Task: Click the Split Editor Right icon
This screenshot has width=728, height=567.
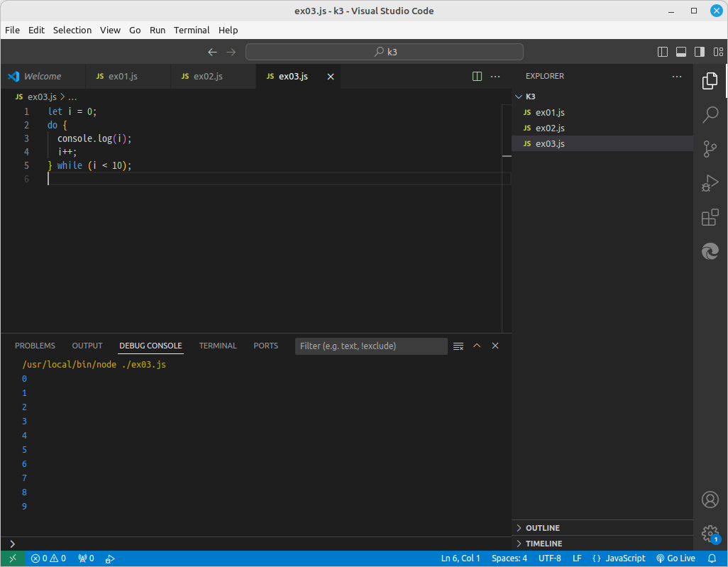Action: coord(477,76)
